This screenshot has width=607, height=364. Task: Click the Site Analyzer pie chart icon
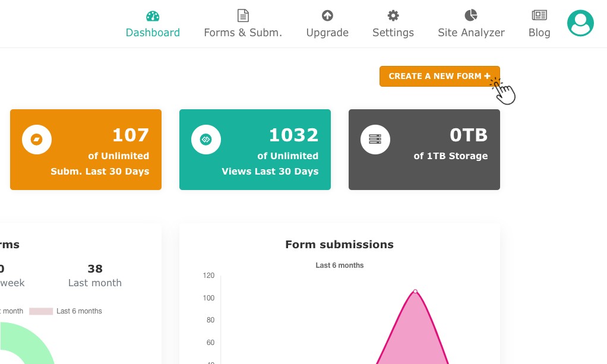coord(471,15)
